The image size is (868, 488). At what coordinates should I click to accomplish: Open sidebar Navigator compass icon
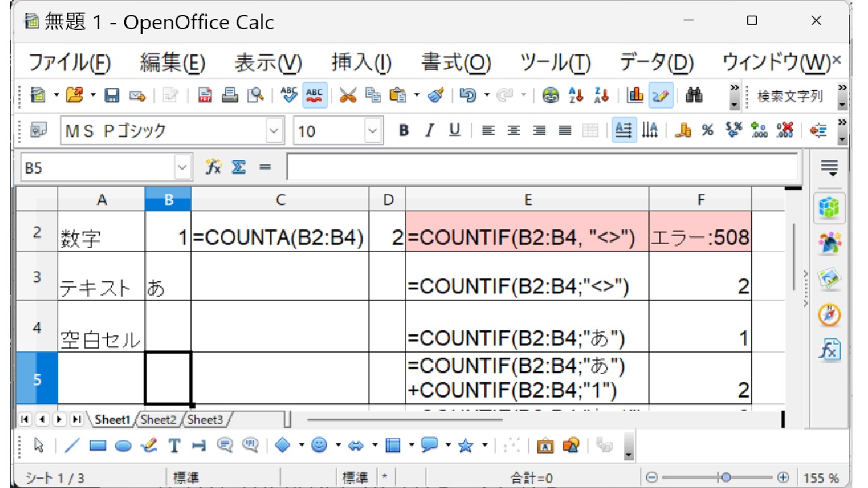830,314
